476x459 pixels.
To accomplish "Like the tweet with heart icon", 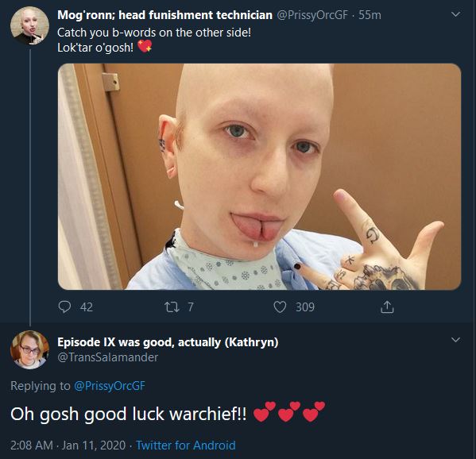I will point(280,307).
